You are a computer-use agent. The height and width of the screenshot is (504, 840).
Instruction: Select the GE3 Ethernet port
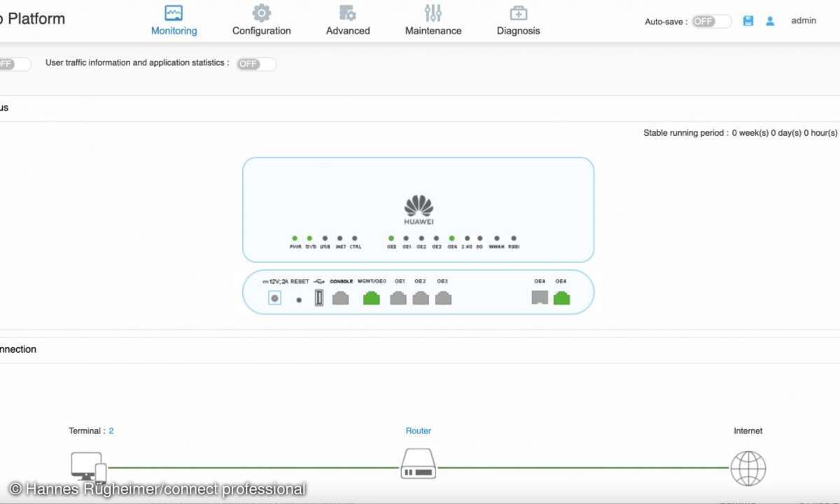[443, 298]
